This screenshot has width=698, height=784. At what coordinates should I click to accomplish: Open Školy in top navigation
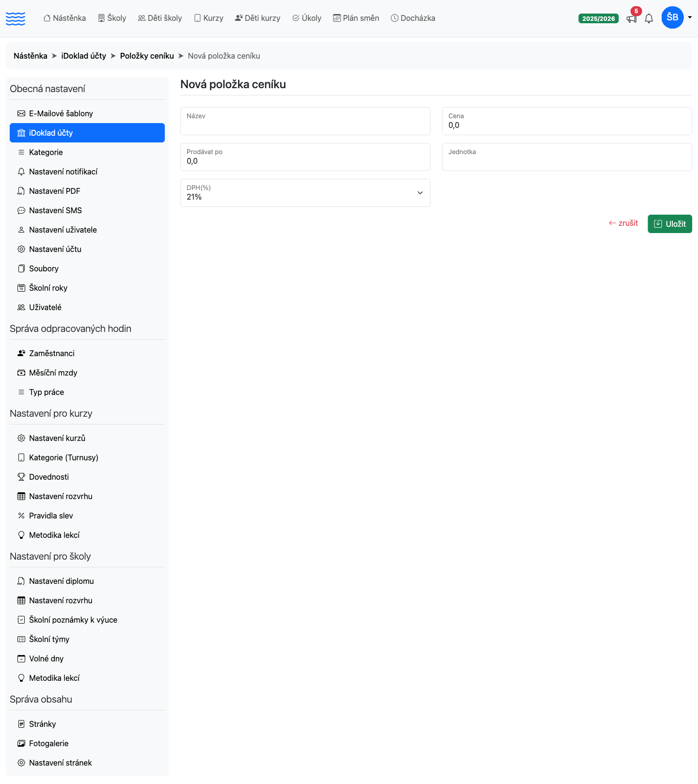[112, 18]
